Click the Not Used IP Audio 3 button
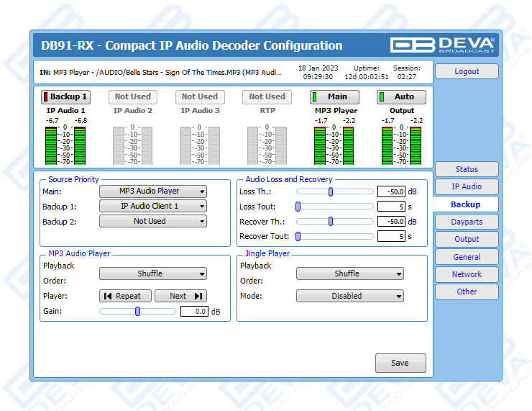532x411 pixels. pyautogui.click(x=200, y=96)
